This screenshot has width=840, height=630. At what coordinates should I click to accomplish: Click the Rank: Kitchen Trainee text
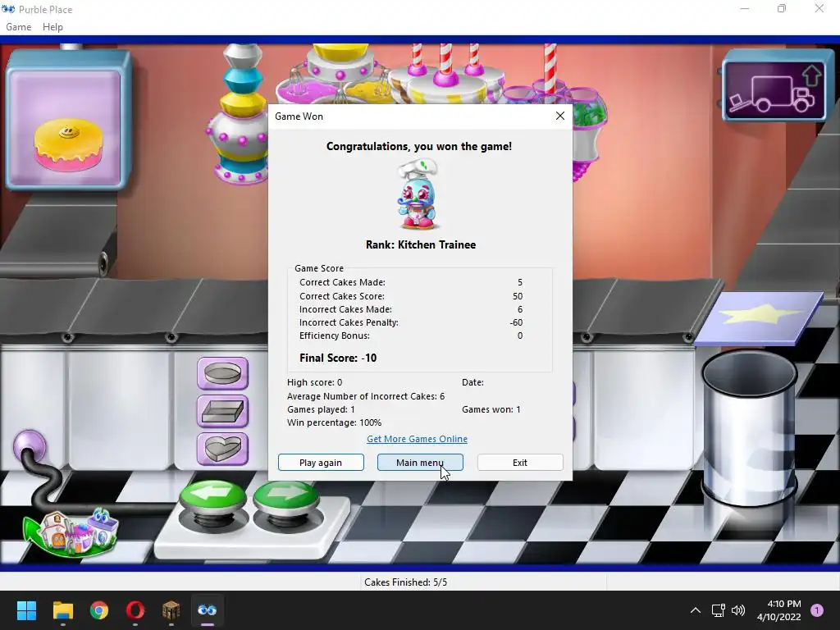click(x=421, y=244)
